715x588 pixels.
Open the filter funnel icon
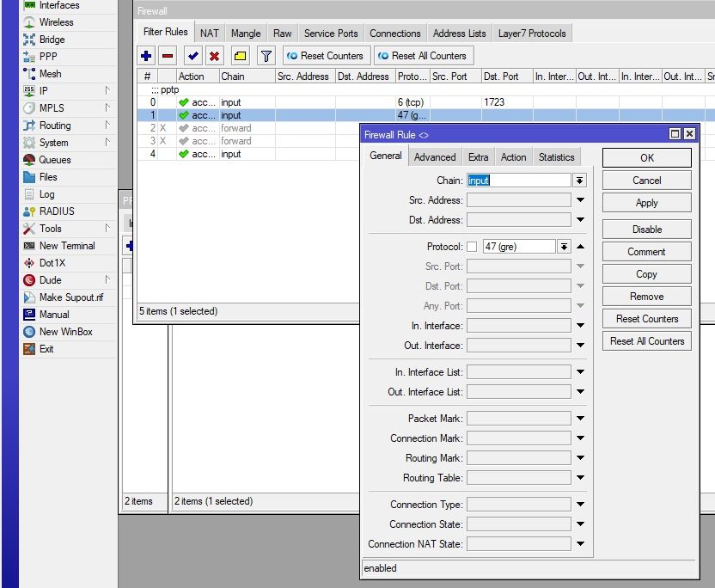[x=266, y=56]
